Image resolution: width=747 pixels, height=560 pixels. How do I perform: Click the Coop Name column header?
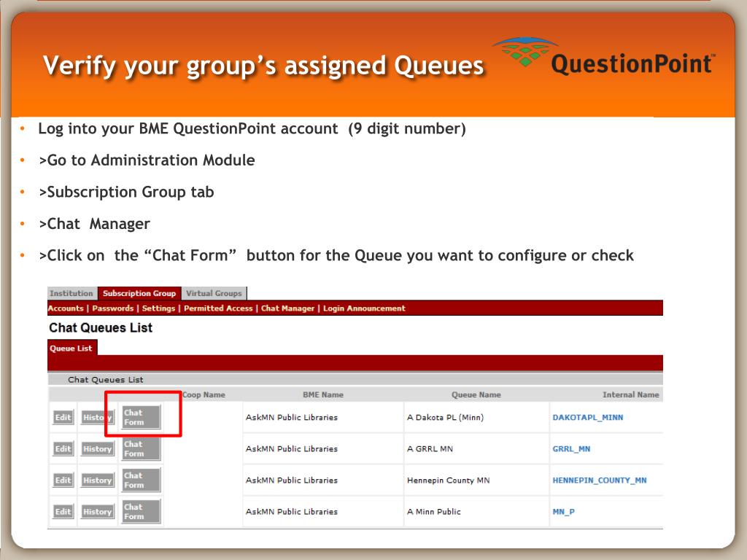(204, 394)
